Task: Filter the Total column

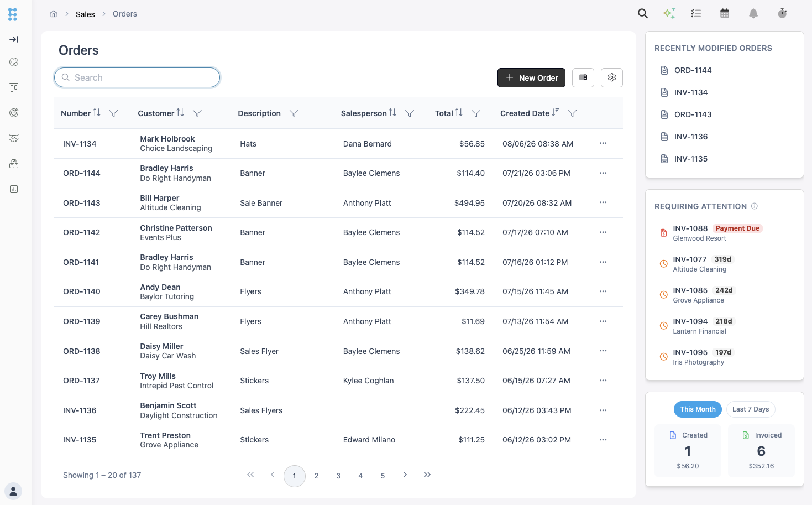Action: (476, 113)
